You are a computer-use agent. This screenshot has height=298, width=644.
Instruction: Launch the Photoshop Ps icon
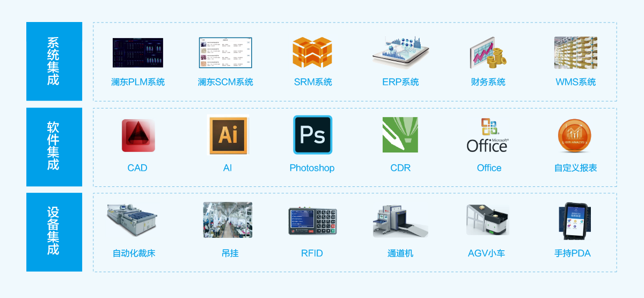coord(313,135)
